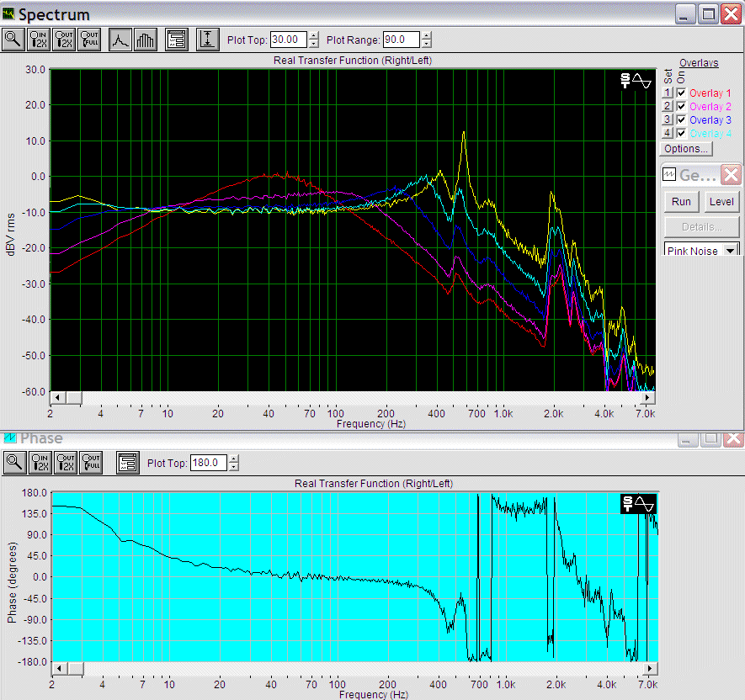This screenshot has width=745, height=700.
Task: Decrease Phase Plot Top with down arrow
Action: 233,467
